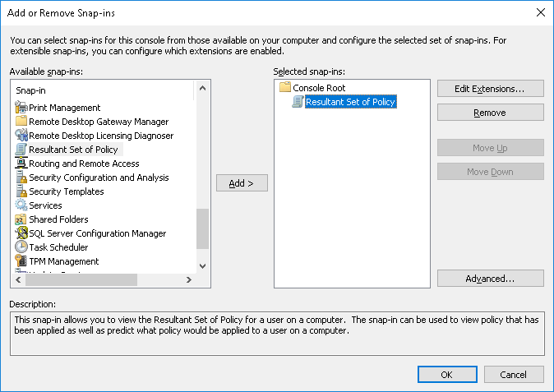This screenshot has height=392, width=554.
Task: Click the Print Management snap-in icon
Action: (x=21, y=108)
